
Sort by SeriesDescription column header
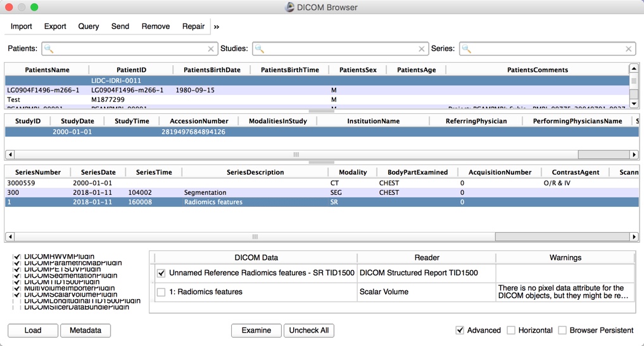(255, 173)
